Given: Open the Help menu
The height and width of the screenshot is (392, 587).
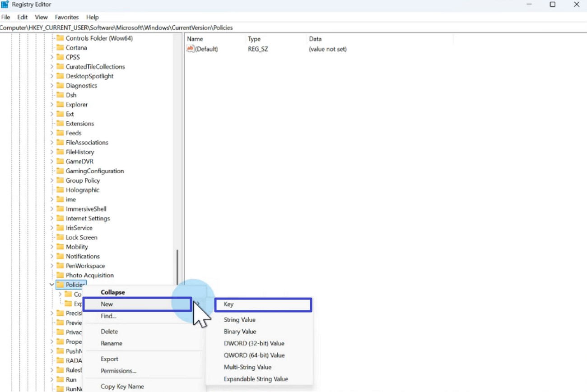Looking at the screenshot, I should [93, 17].
